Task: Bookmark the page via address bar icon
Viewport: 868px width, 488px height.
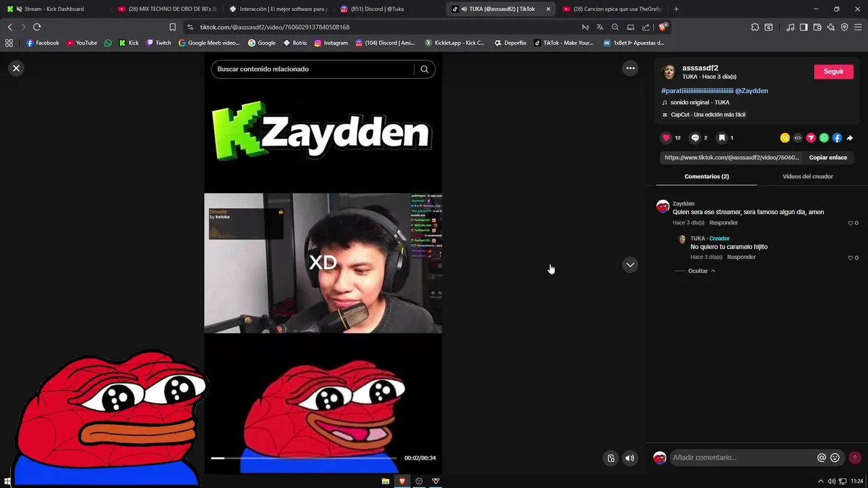Action: tap(173, 27)
